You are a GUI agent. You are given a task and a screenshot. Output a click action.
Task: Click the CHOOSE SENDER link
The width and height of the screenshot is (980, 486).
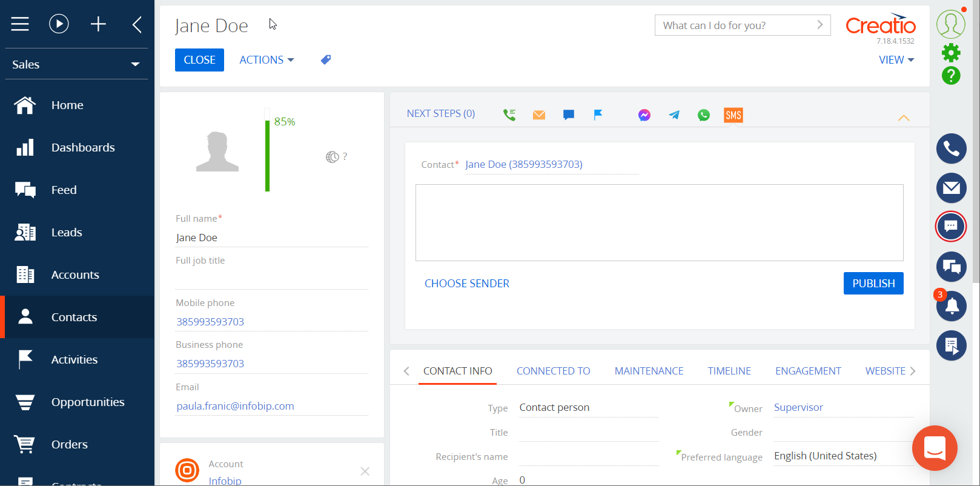tap(466, 284)
